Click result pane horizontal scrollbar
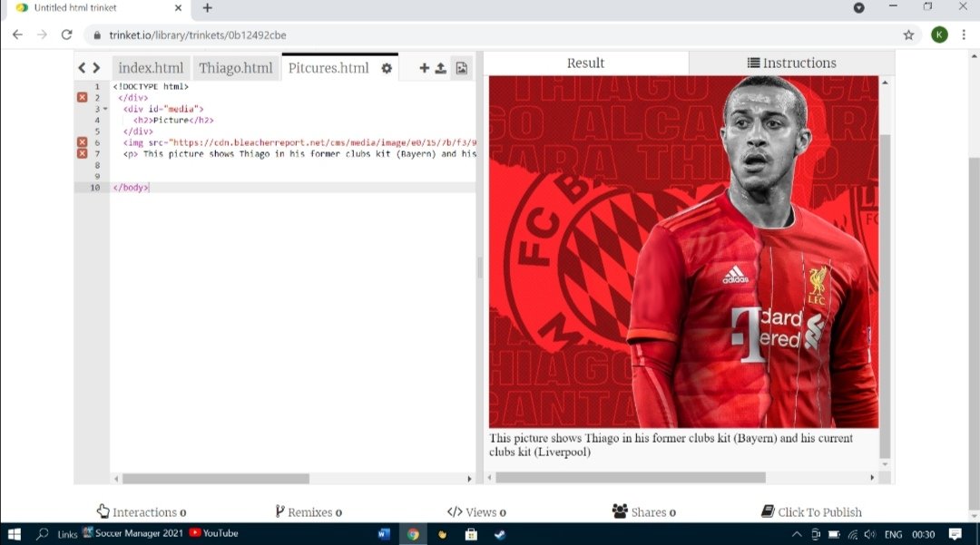 point(631,478)
